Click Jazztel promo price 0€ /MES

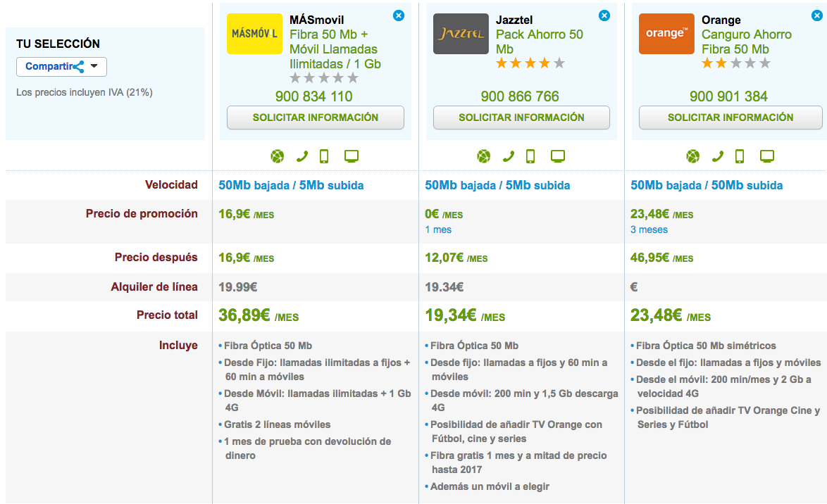click(x=444, y=214)
